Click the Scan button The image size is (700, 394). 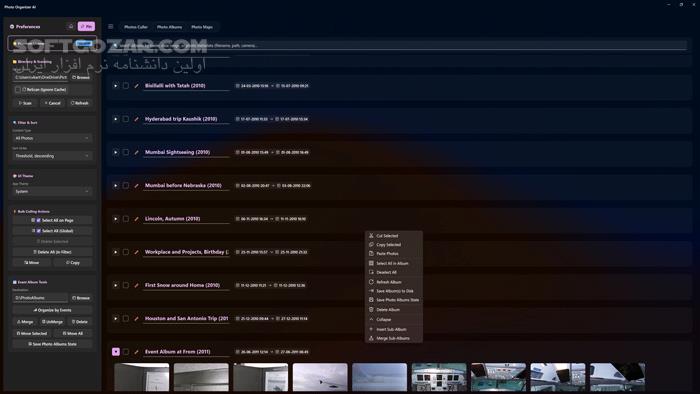25,103
